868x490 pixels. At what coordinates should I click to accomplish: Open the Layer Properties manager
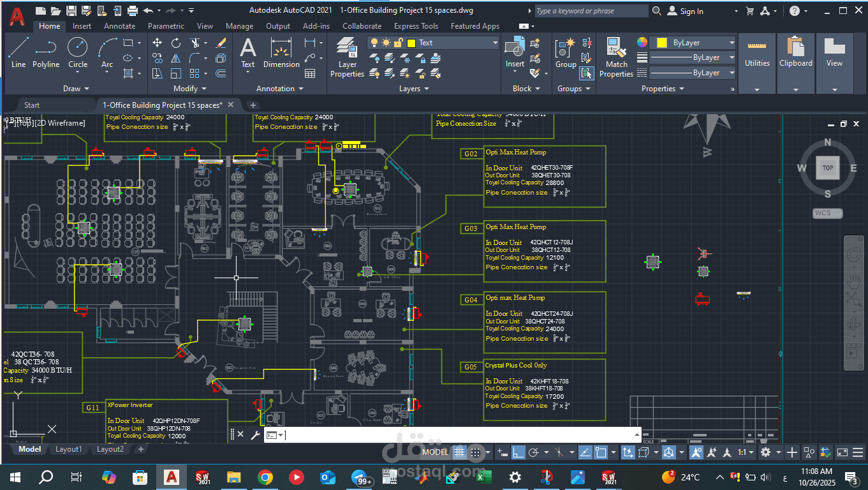[347, 57]
